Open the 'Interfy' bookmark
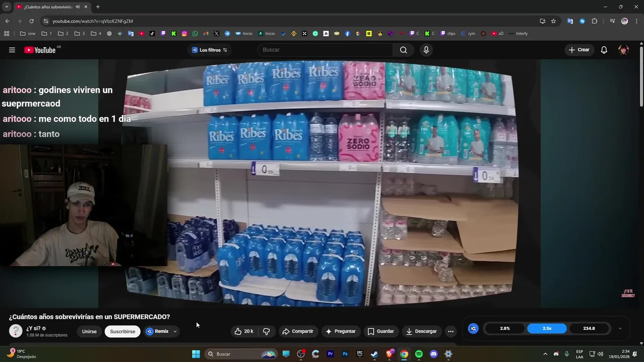644x362 pixels. (x=518, y=34)
